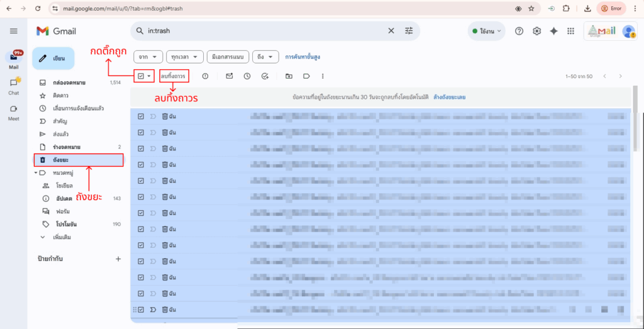Click the report spam icon in toolbar
644x329 pixels.
[x=205, y=76]
